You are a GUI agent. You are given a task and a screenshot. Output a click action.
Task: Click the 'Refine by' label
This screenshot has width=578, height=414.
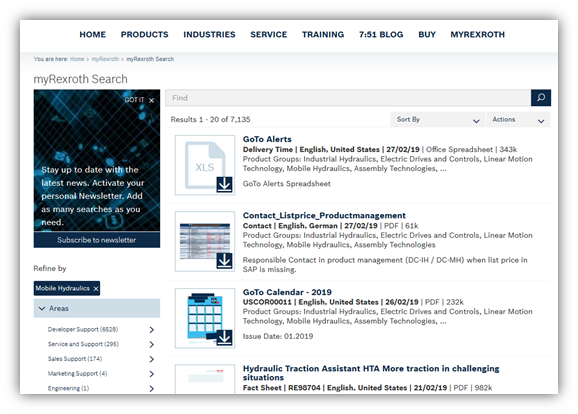point(50,268)
